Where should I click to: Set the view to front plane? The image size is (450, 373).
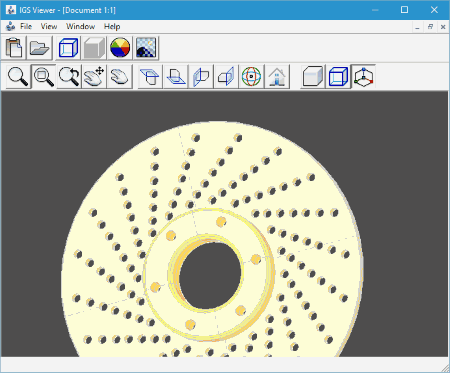pos(201,77)
